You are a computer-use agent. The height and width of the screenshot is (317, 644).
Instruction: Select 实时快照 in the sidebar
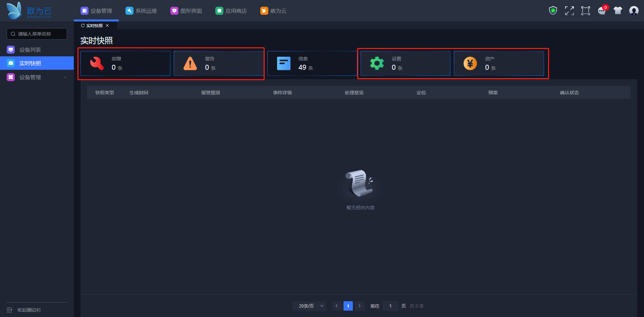pos(37,63)
